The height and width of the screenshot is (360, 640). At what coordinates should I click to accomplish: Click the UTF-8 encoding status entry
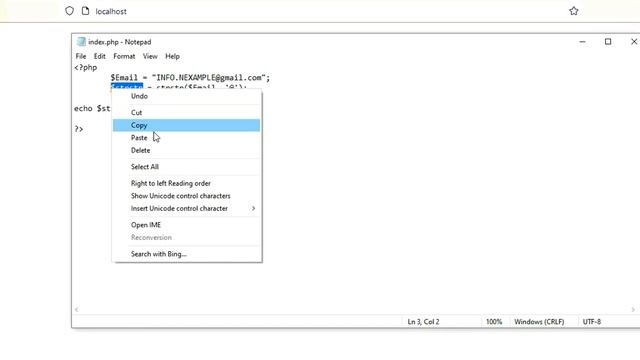pyautogui.click(x=592, y=322)
